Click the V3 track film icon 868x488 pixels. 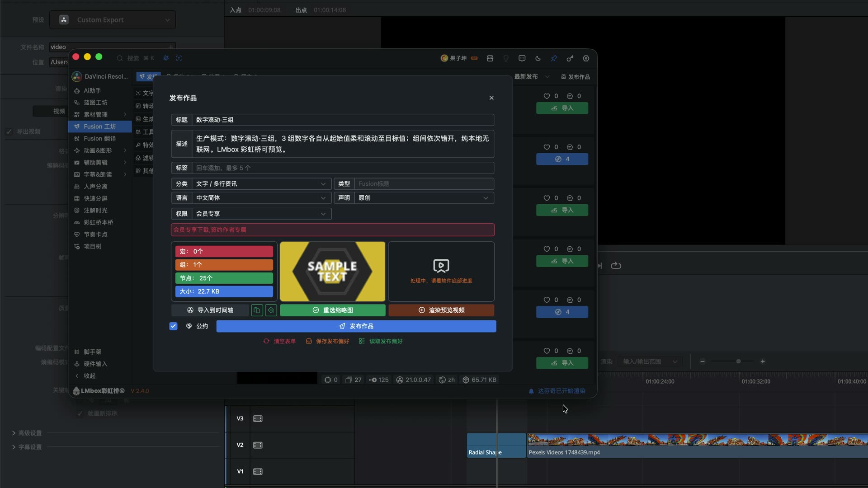(x=258, y=419)
